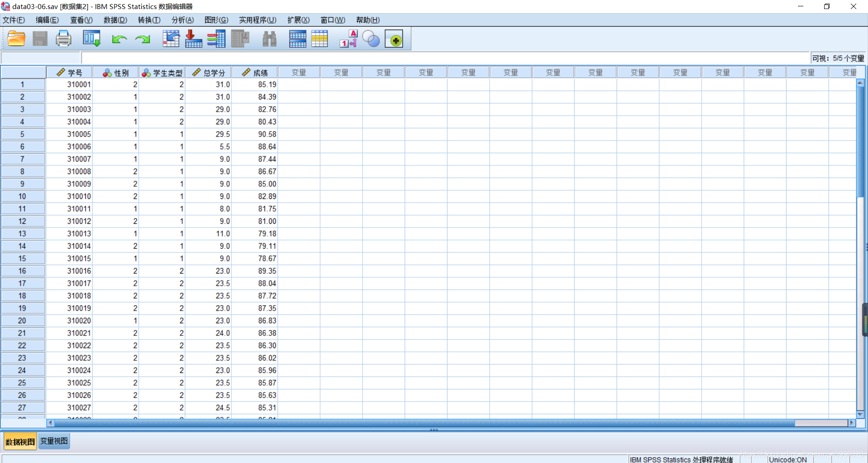Click the 可视: 5/5 个变量 label

click(x=838, y=58)
